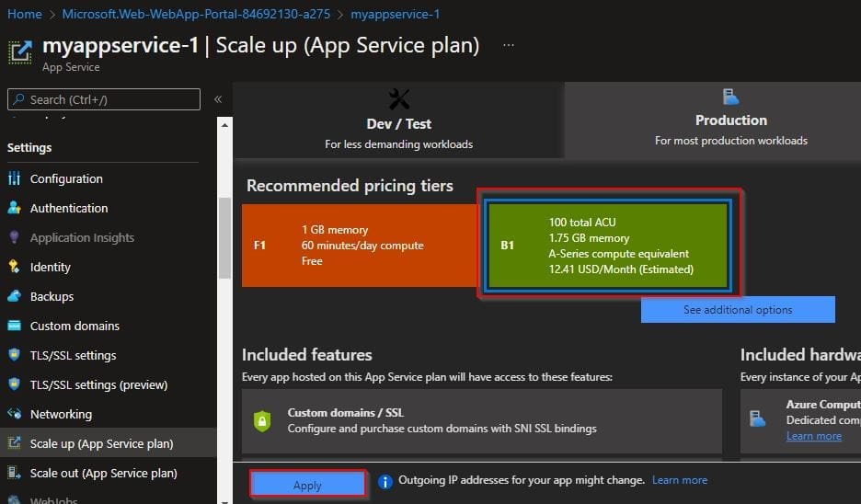Open Learn more link about outgoing IPs
The image size is (861, 504).
pyautogui.click(x=680, y=480)
